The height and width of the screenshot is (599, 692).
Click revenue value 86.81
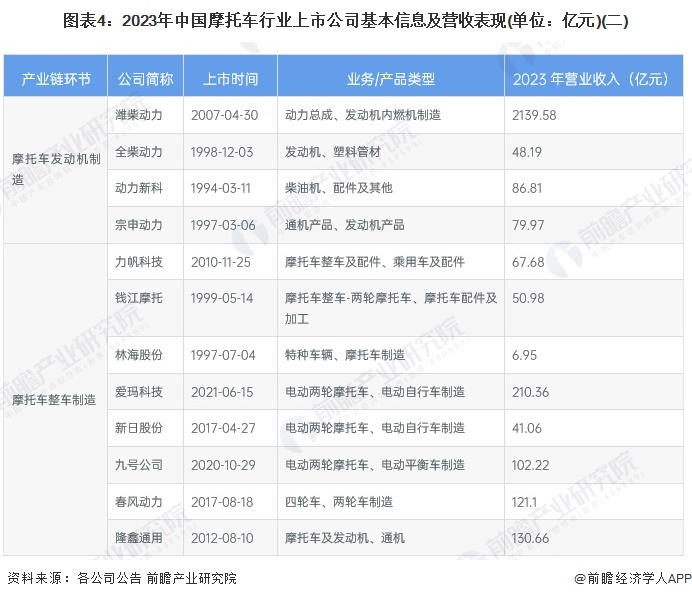(x=527, y=188)
